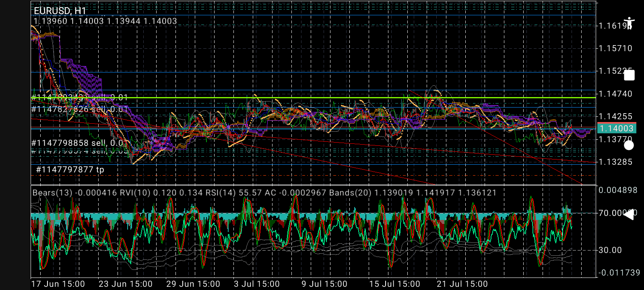Screen dimensions: 644x290
Task: Tap the accessibility figure icon
Action: (x=629, y=23)
